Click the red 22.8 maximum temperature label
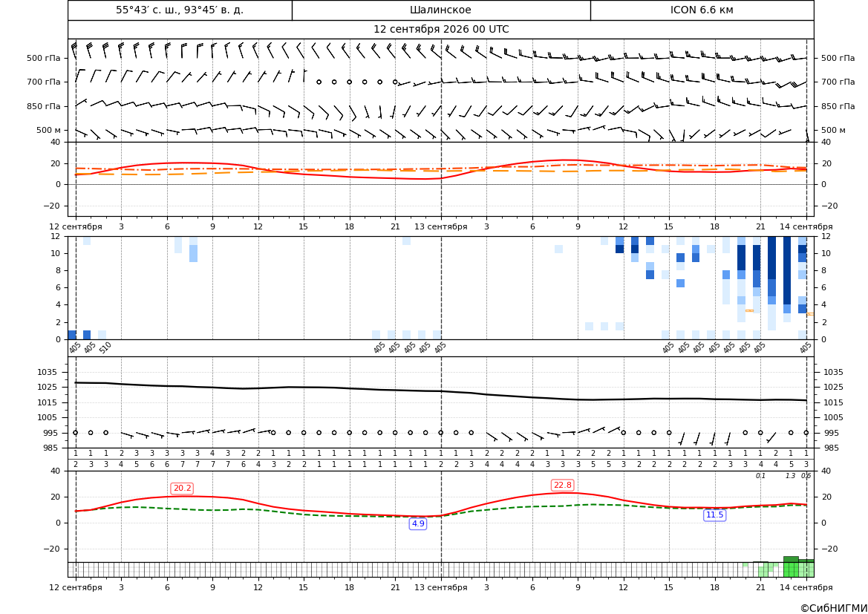Screen dimensions: 868x614 [562, 485]
